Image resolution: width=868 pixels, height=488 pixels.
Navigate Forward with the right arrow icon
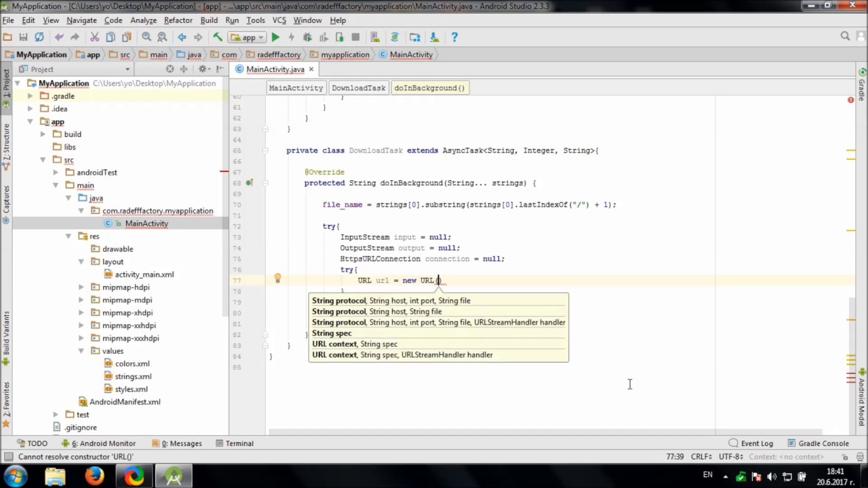198,37
